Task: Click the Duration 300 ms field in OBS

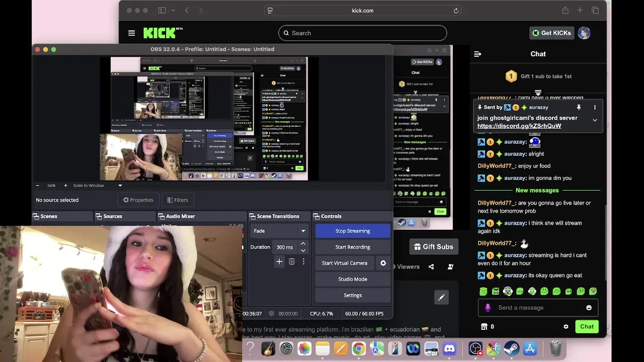Action: point(285,247)
